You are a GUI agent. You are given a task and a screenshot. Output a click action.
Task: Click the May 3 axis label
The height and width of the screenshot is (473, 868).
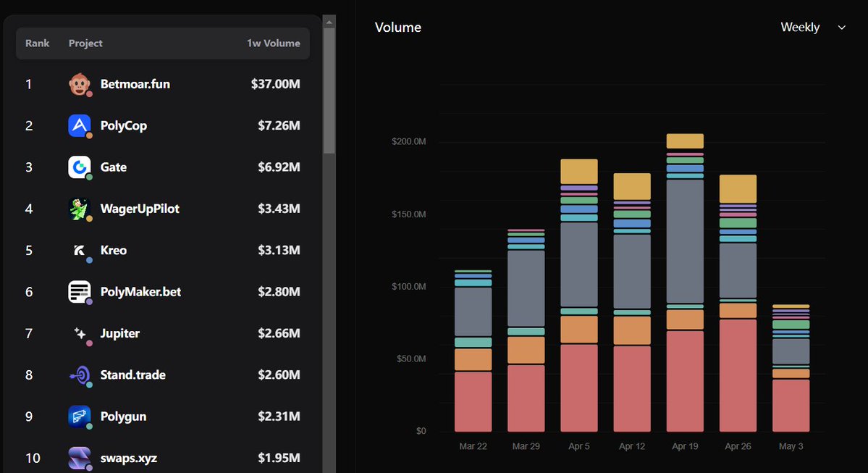tap(791, 446)
